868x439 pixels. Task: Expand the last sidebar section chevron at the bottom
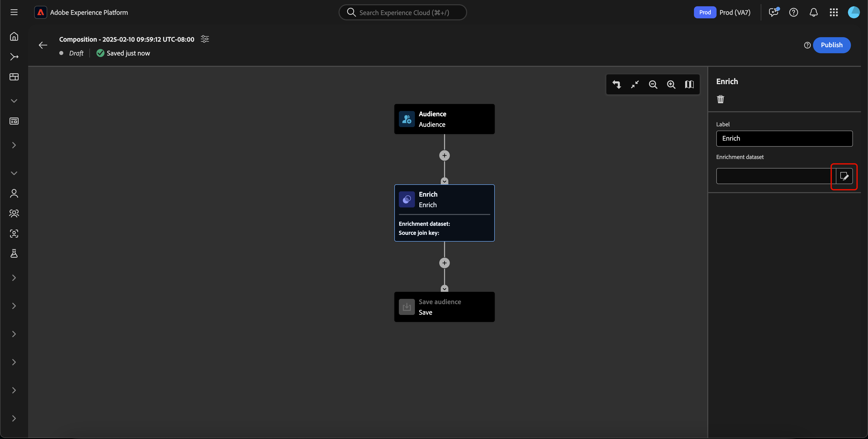coord(14,418)
